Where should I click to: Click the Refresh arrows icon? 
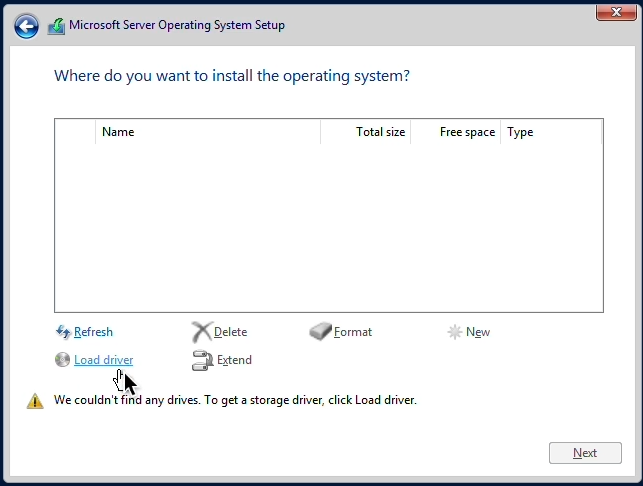tap(63, 332)
